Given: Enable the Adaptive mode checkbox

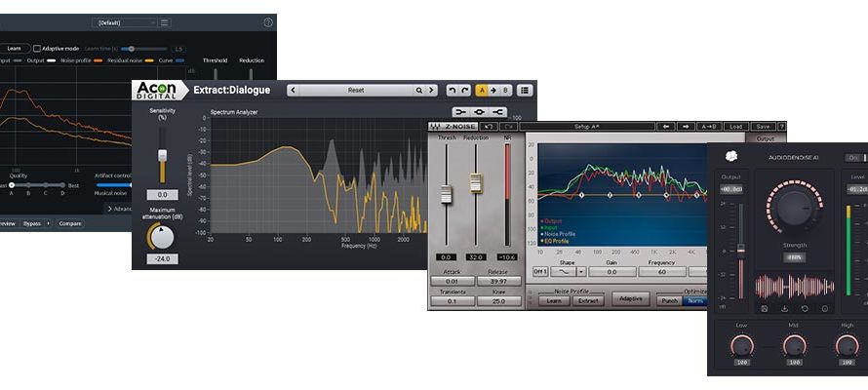Looking at the screenshot, I should point(37,49).
